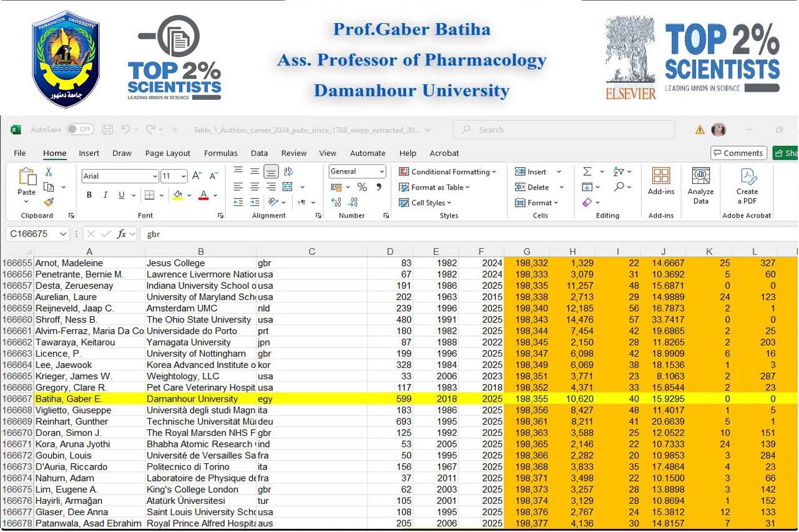This screenshot has height=532, width=799.
Task: Toggle the AutoSave switch
Action: point(80,130)
